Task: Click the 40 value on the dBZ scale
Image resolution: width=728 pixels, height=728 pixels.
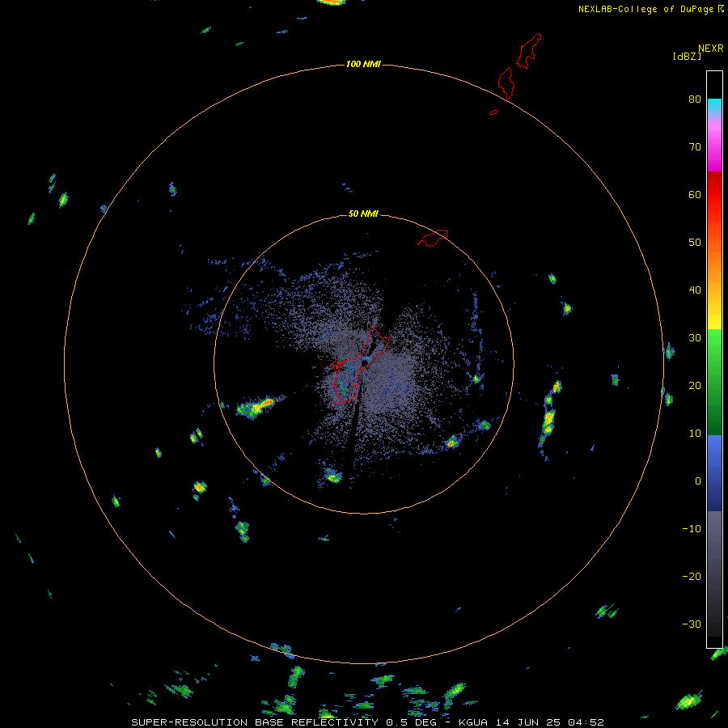Action: click(695, 290)
